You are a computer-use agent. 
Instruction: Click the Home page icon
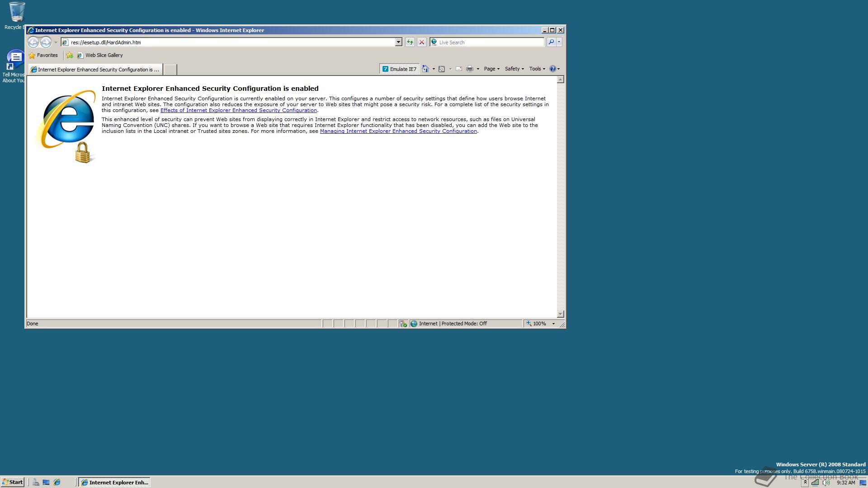pyautogui.click(x=425, y=69)
